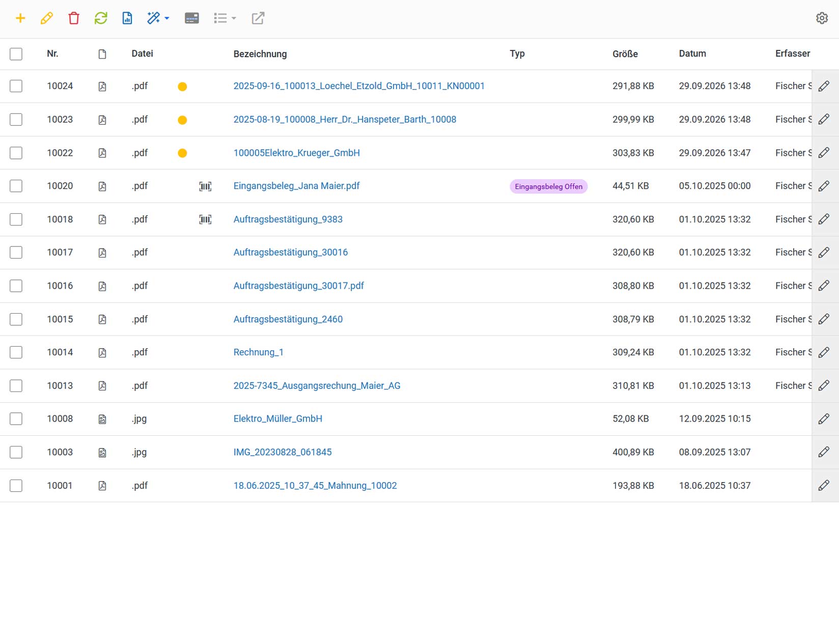The image size is (839, 644).
Task: Open the settings gear icon
Action: coord(822,18)
